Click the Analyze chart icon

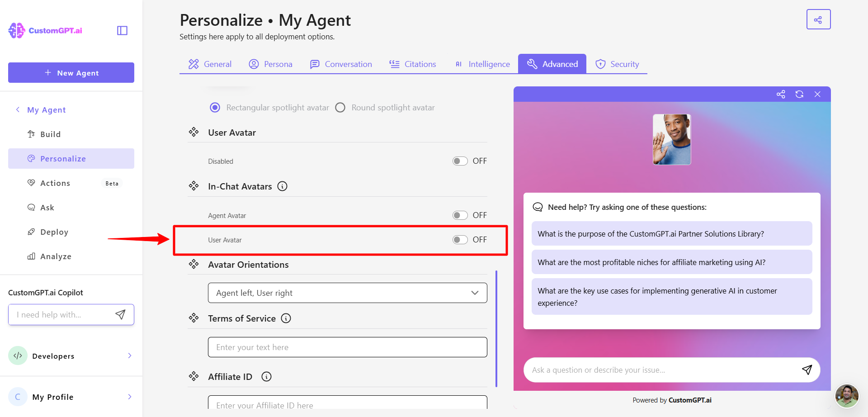[31, 256]
